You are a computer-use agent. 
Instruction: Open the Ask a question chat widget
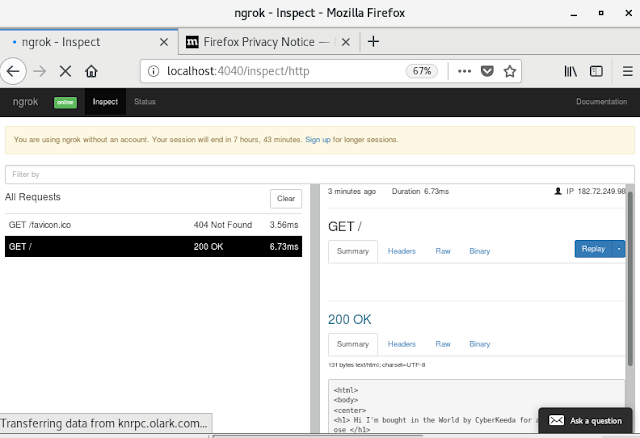[x=585, y=420]
